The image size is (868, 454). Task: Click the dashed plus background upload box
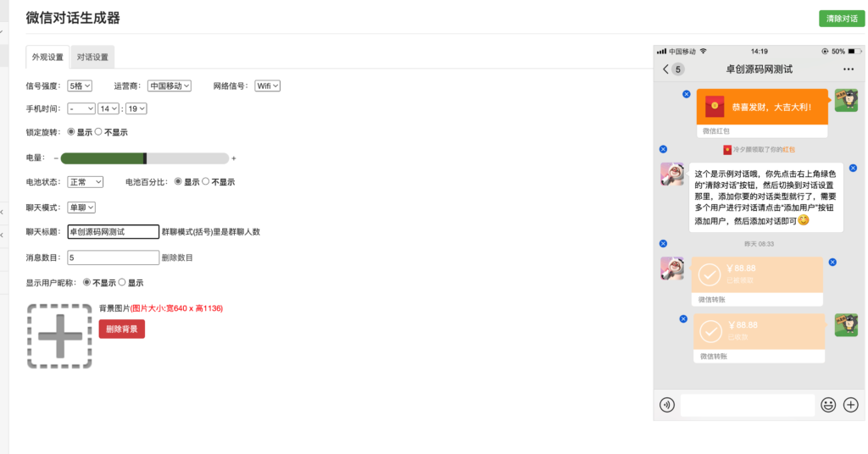pos(60,336)
